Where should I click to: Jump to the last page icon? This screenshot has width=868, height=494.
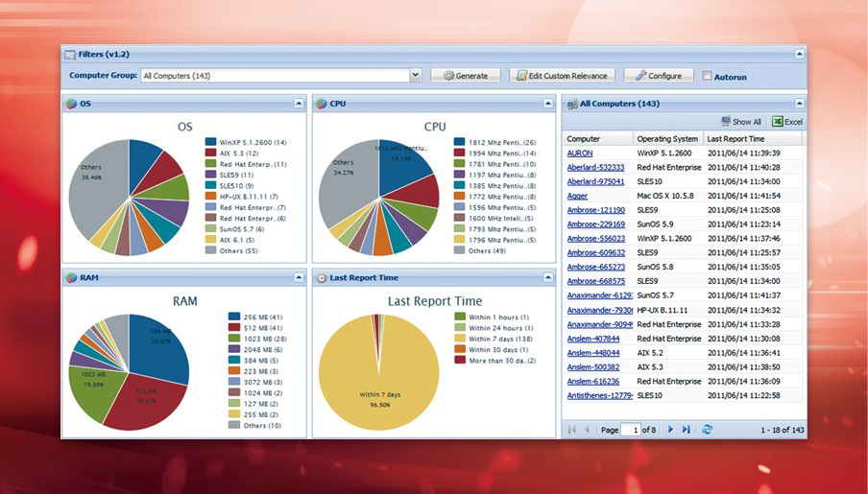point(686,430)
